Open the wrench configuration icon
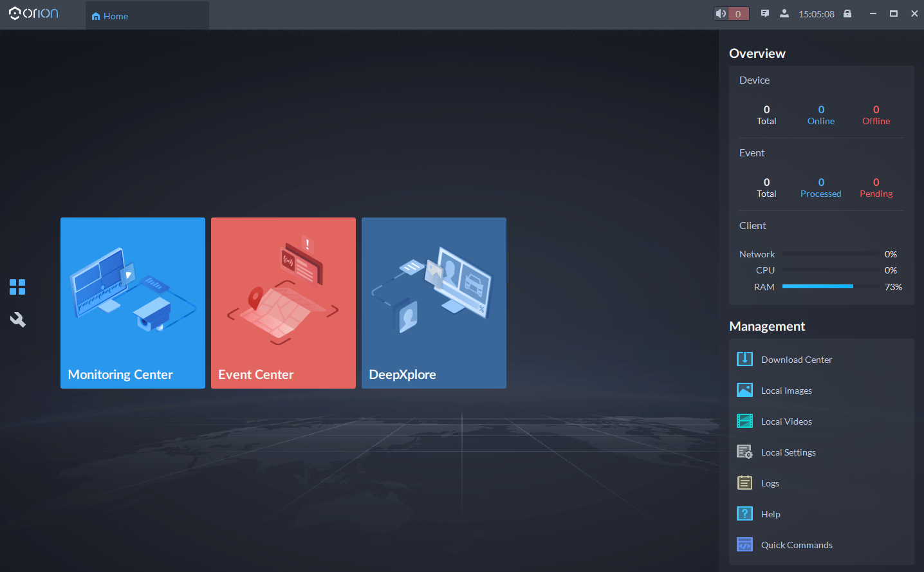This screenshot has width=924, height=572. tap(17, 320)
